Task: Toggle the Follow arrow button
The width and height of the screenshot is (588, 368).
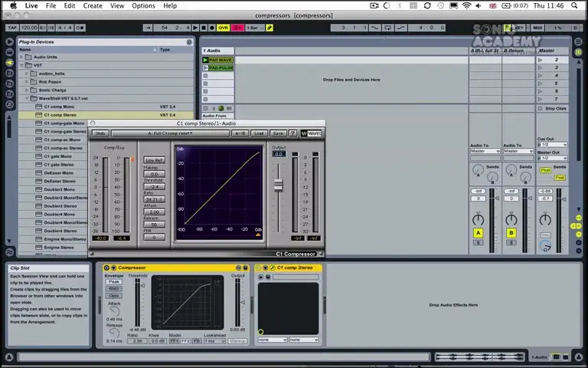Action: 147,28
